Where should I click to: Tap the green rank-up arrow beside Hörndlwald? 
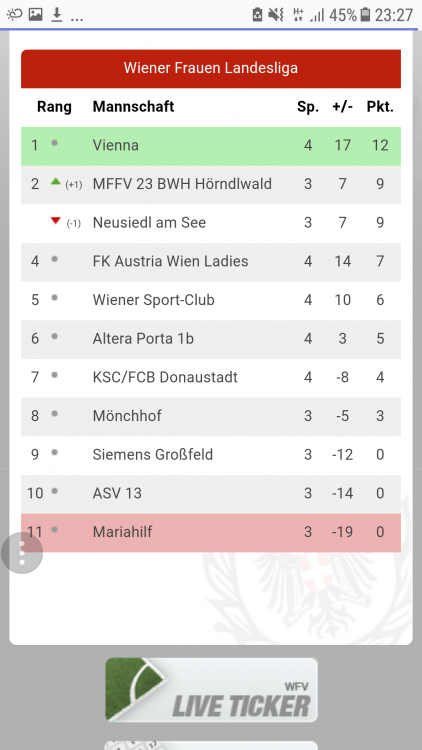[x=56, y=181]
